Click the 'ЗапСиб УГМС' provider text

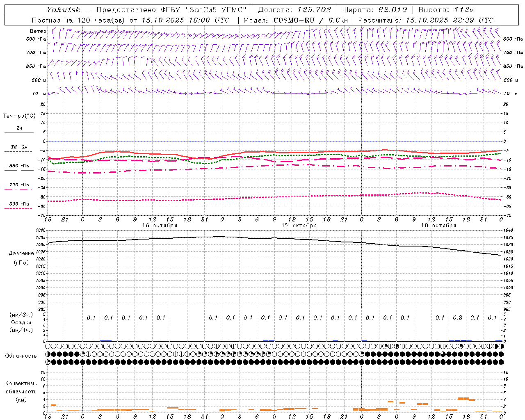point(216,10)
